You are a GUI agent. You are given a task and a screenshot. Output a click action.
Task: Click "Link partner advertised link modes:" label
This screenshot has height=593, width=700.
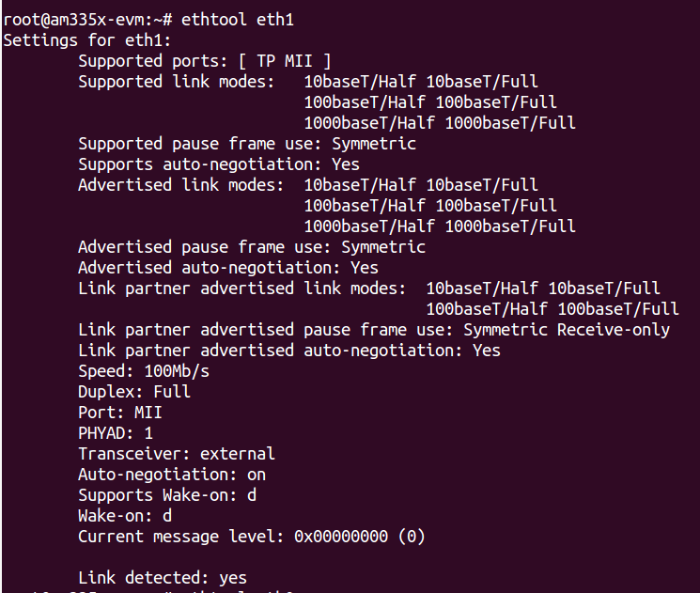coord(242,289)
